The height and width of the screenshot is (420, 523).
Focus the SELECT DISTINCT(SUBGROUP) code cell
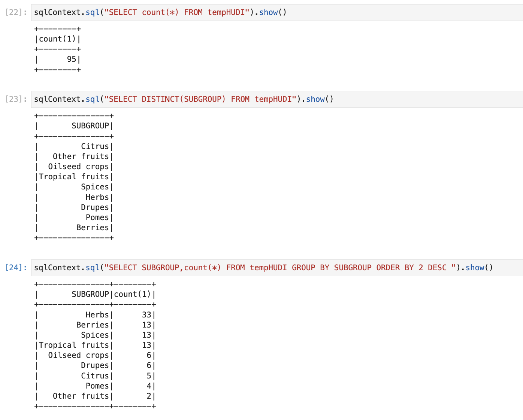[x=412, y=99]
